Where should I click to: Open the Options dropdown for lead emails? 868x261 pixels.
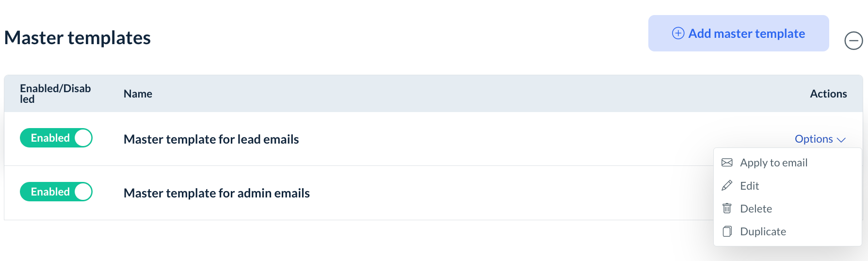pyautogui.click(x=814, y=139)
